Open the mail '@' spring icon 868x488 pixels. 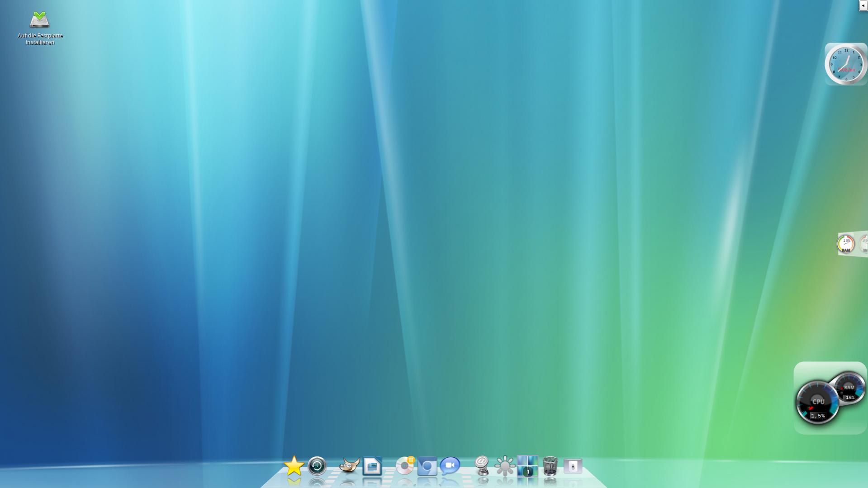[482, 466]
